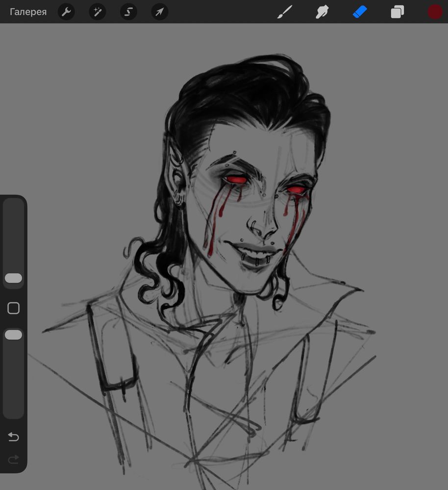Click the brush opacity slider handle
The image size is (448, 490).
[13, 335]
